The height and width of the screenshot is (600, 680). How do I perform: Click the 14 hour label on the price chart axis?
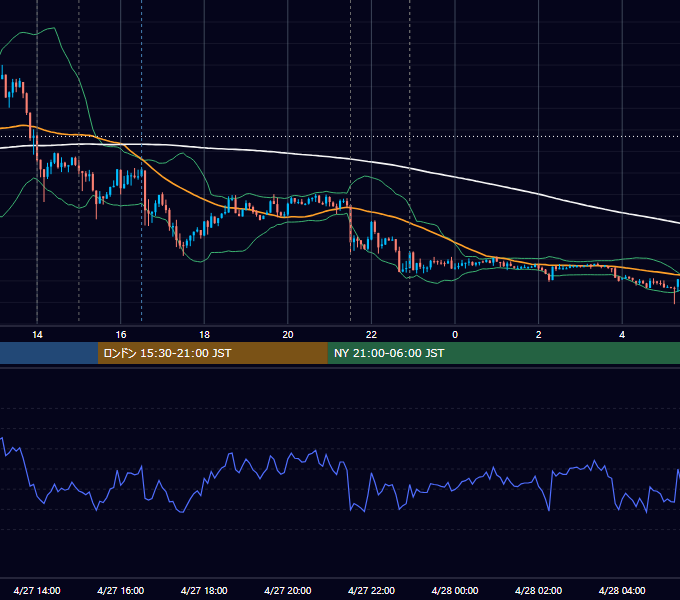(37, 335)
